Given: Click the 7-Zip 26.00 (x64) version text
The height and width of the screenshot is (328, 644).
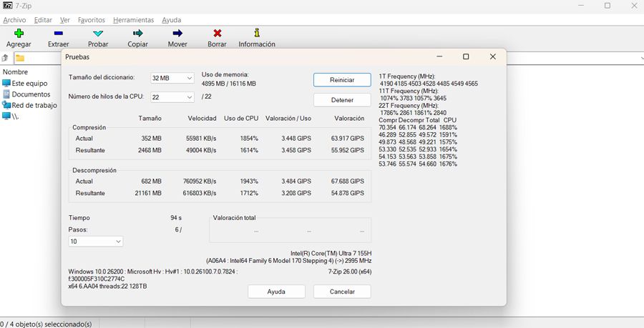Looking at the screenshot, I should (x=350, y=272).
